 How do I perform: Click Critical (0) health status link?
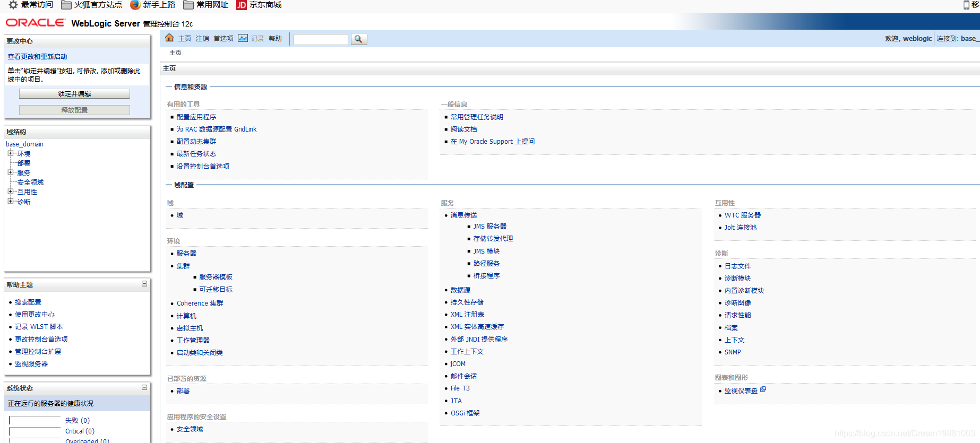coord(80,431)
